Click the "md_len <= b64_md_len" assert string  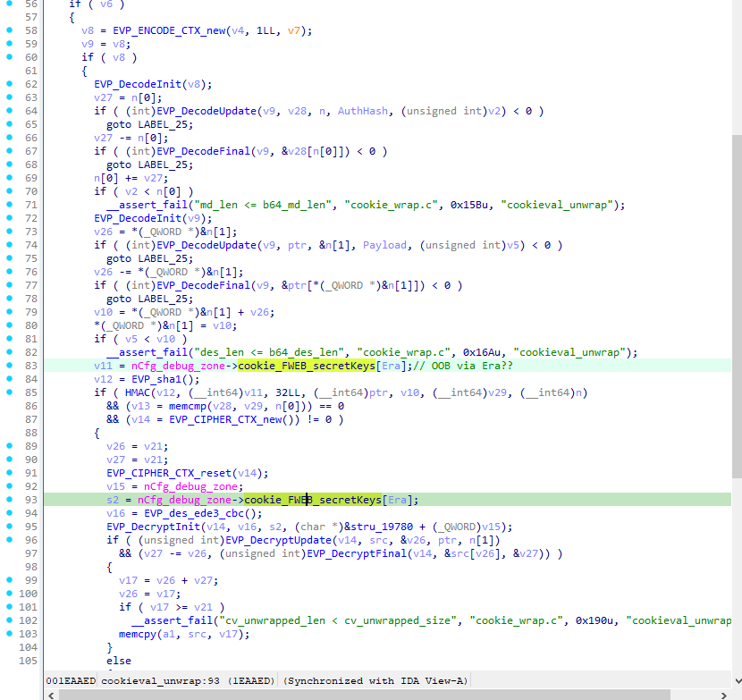pyautogui.click(x=263, y=205)
